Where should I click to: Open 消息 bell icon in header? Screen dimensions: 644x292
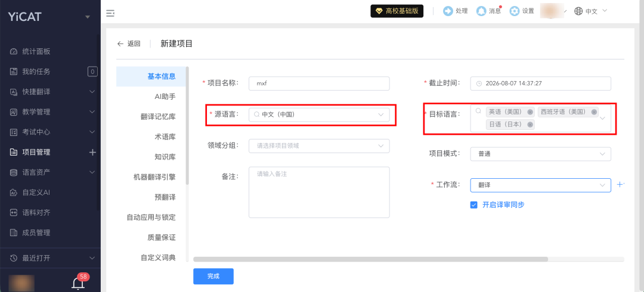[481, 11]
